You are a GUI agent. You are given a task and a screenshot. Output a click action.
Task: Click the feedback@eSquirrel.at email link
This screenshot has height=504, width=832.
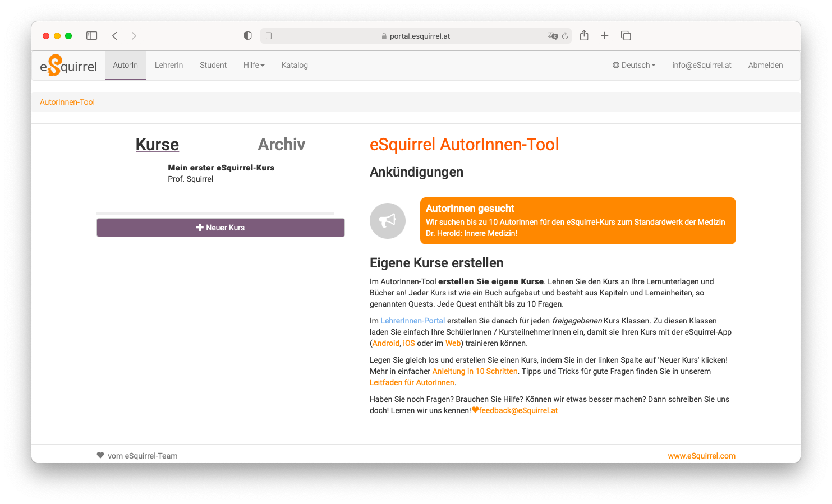click(x=518, y=410)
